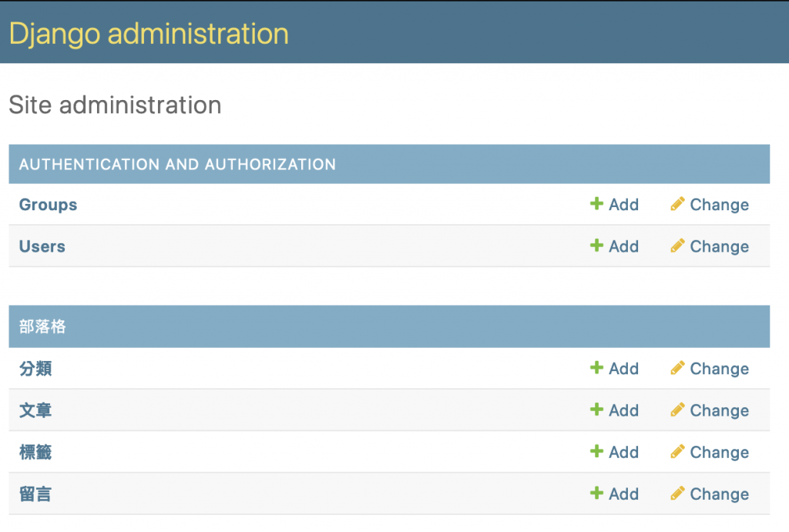This screenshot has height=532, width=789.
Task: Click the Add text link for 分類
Action: (624, 369)
